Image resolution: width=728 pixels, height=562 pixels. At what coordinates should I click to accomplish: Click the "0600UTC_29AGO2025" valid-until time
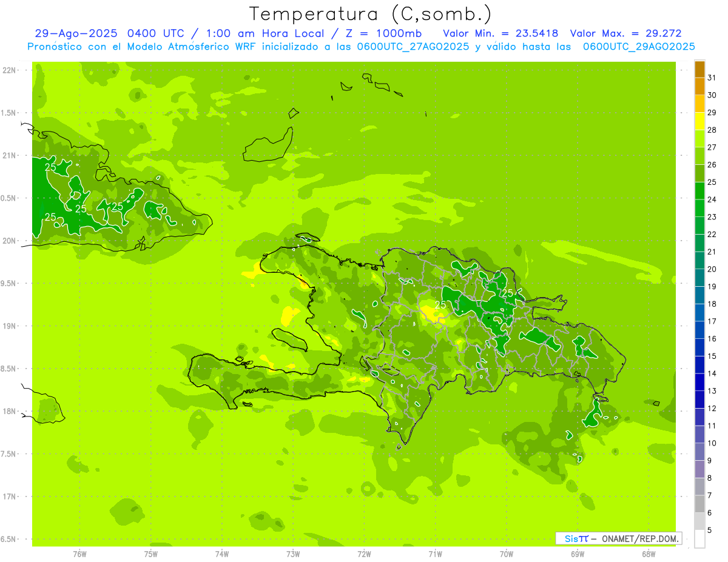coord(639,47)
